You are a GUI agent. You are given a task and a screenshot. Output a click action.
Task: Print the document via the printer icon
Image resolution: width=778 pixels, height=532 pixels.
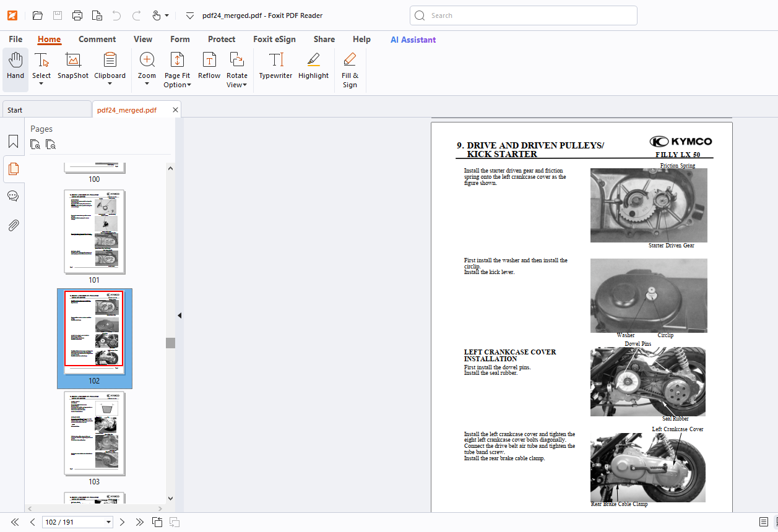coord(77,15)
